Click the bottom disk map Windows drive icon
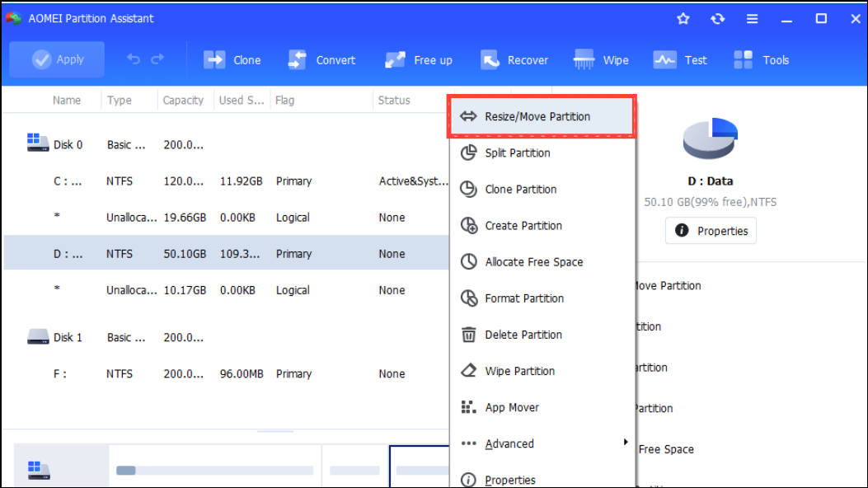This screenshot has width=868, height=488. click(39, 470)
